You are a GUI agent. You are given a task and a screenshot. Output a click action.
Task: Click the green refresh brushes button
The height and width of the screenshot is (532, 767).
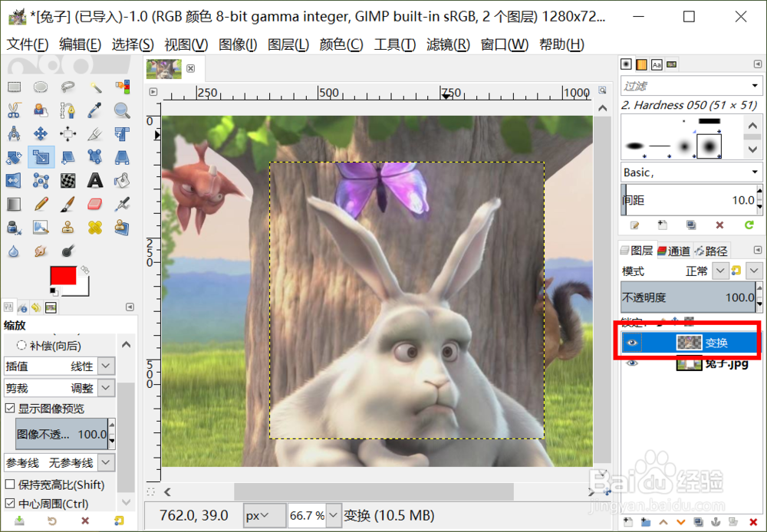click(749, 225)
